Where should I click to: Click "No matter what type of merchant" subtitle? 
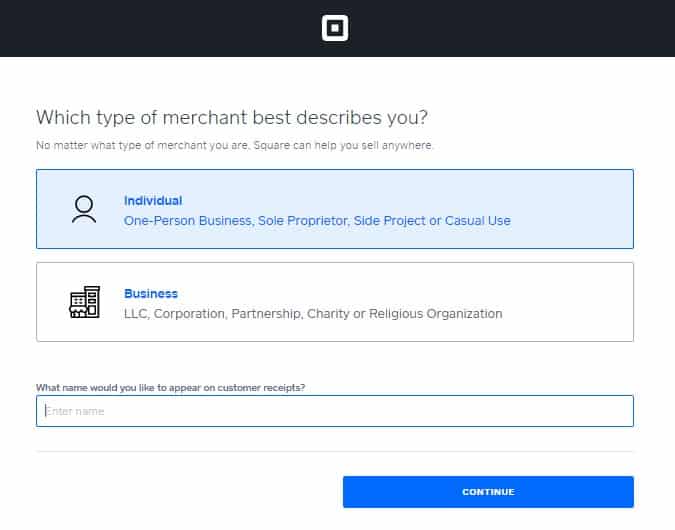234,146
